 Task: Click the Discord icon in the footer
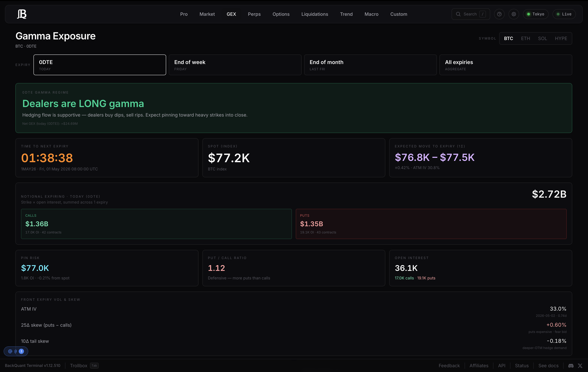[x=571, y=366]
